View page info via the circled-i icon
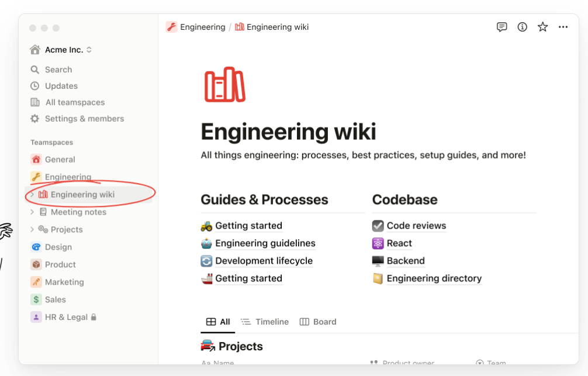Screen dimensions: 588x376 point(522,26)
